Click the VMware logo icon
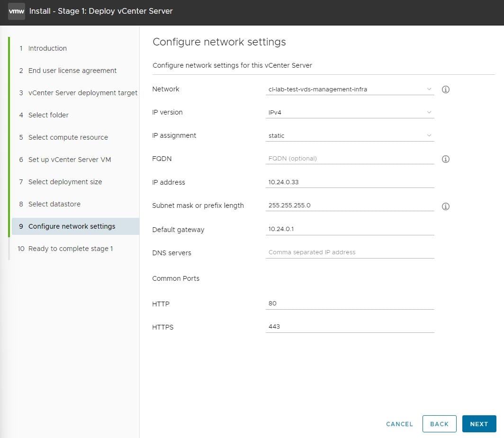This screenshot has height=438, width=504. pyautogui.click(x=17, y=11)
